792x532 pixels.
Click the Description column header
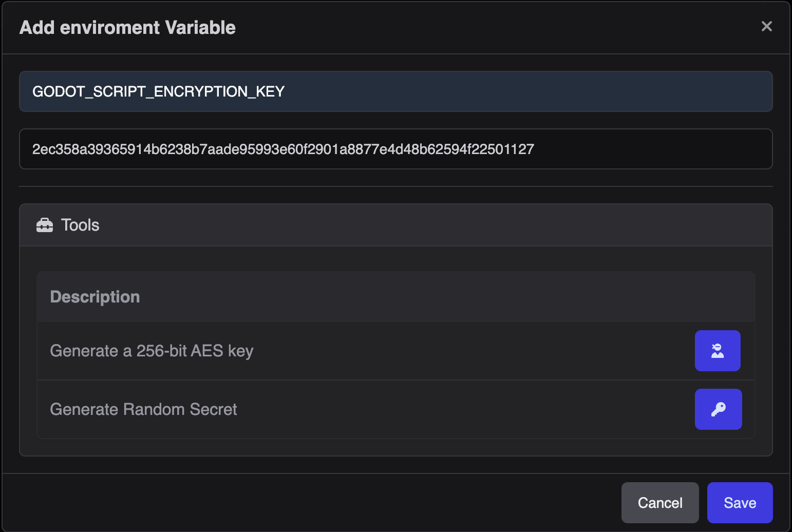coord(95,297)
